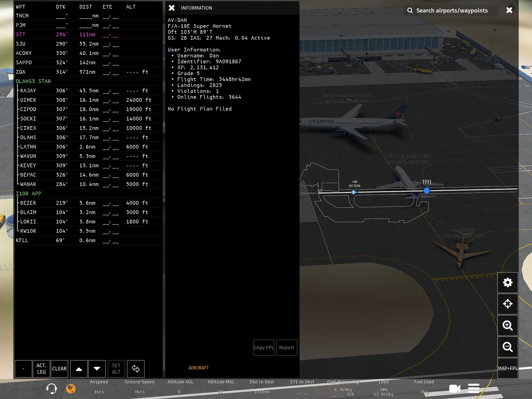The width and height of the screenshot is (532, 399).
Task: Toggle the MAP+FPL view mode
Action: [507, 368]
